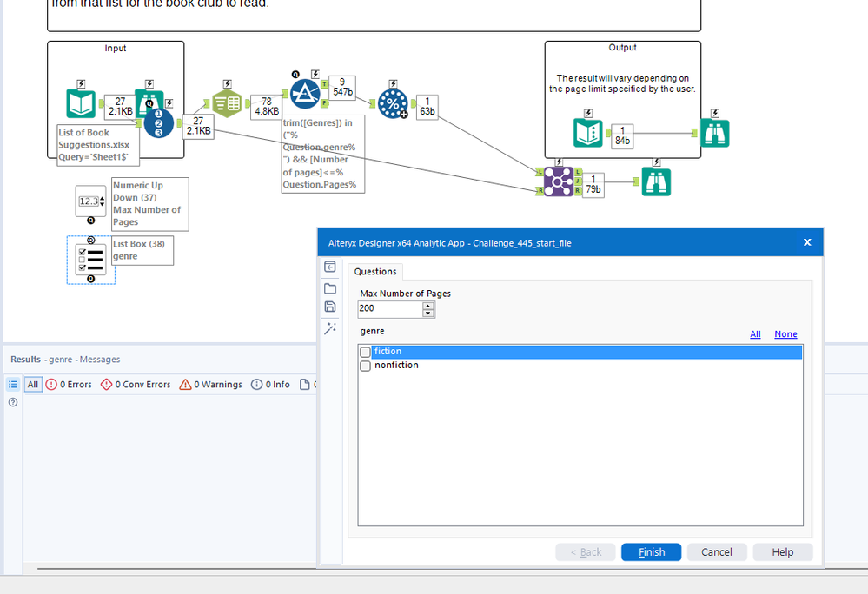Click the help icon in Results panel

[13, 402]
